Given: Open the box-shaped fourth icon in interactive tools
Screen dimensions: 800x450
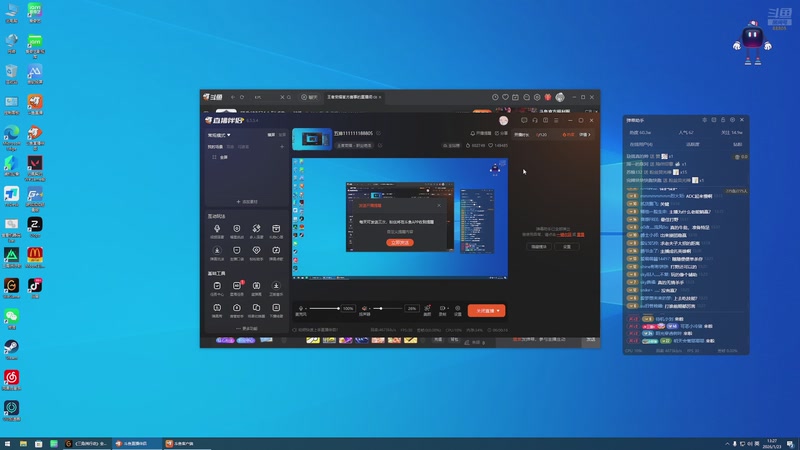Looking at the screenshot, I should tap(276, 229).
